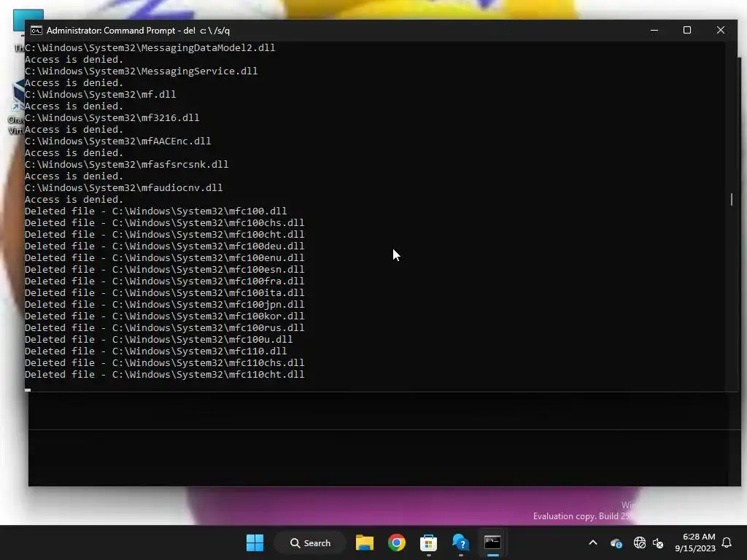Viewport: 747px width, 560px height.
Task: Open notifications via the bell icon
Action: 727,542
